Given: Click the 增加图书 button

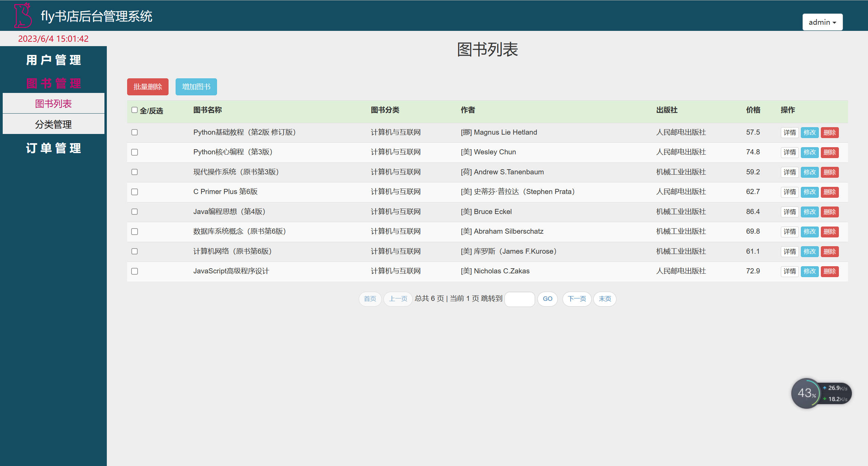Looking at the screenshot, I should point(196,86).
